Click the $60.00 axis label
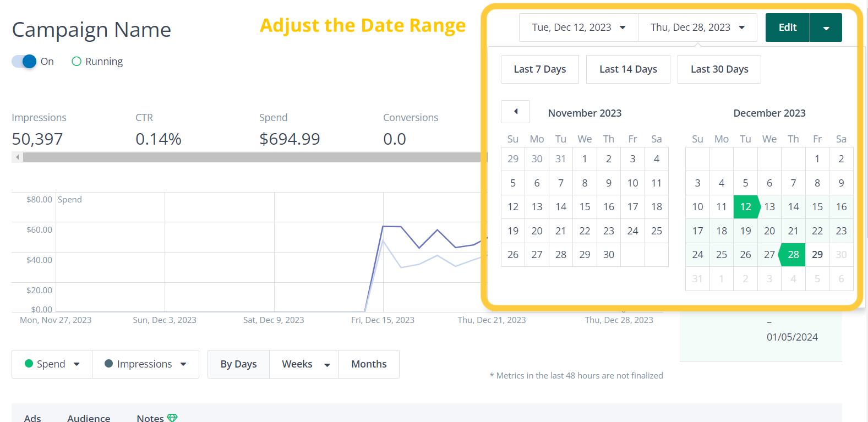This screenshot has width=868, height=422. click(x=40, y=230)
